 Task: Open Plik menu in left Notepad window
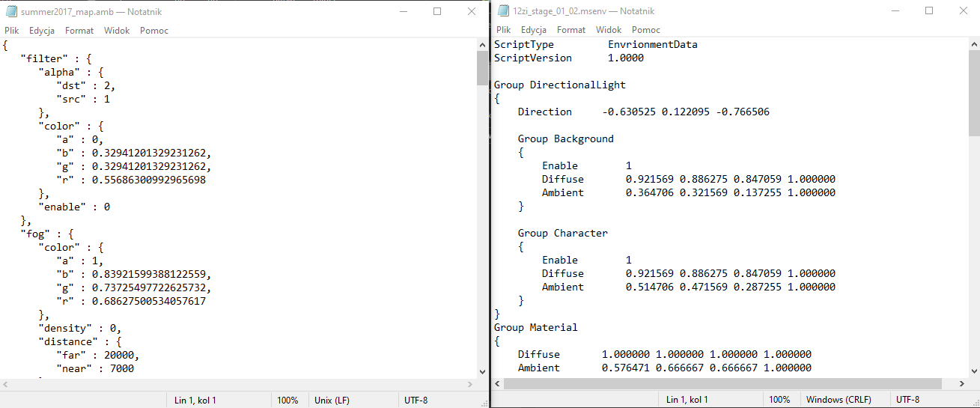(x=12, y=31)
